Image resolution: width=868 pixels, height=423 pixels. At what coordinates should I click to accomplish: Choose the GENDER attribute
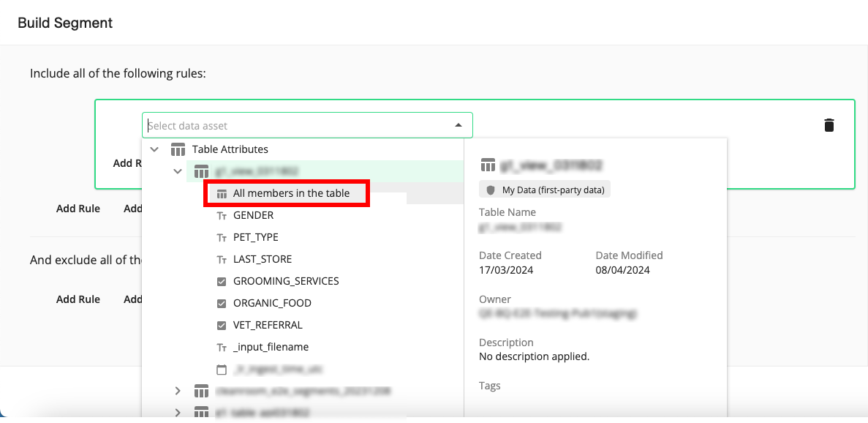coord(253,216)
